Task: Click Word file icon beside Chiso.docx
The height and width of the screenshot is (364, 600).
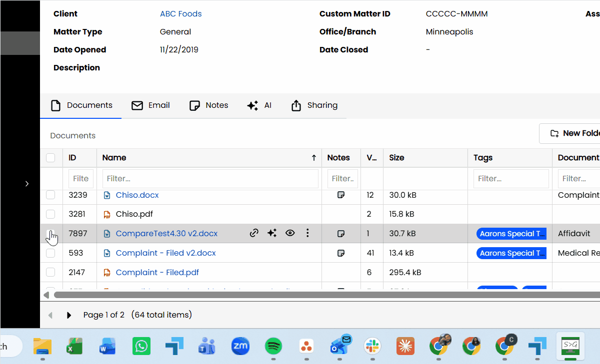Action: click(x=106, y=195)
